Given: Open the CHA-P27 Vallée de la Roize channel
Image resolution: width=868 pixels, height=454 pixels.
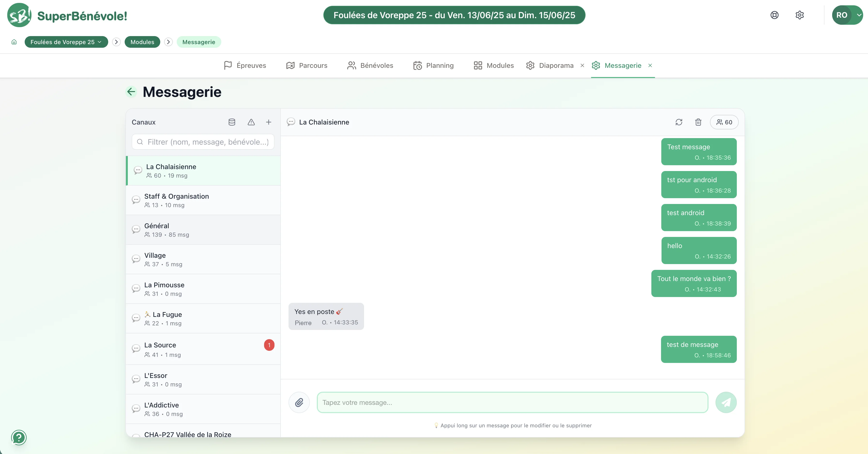Looking at the screenshot, I should coord(203,431).
